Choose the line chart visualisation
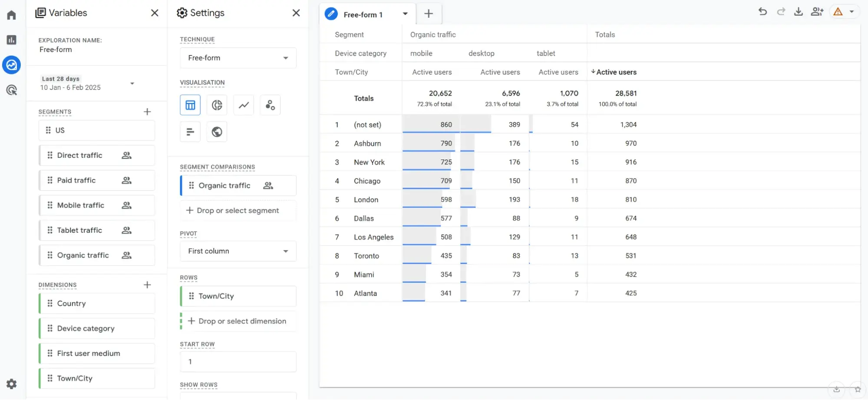 pos(244,105)
